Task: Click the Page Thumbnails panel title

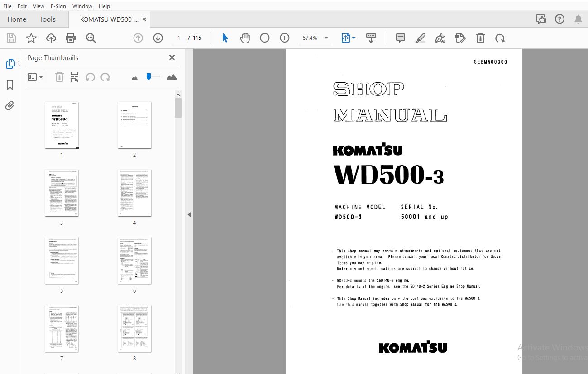Action: click(x=53, y=58)
